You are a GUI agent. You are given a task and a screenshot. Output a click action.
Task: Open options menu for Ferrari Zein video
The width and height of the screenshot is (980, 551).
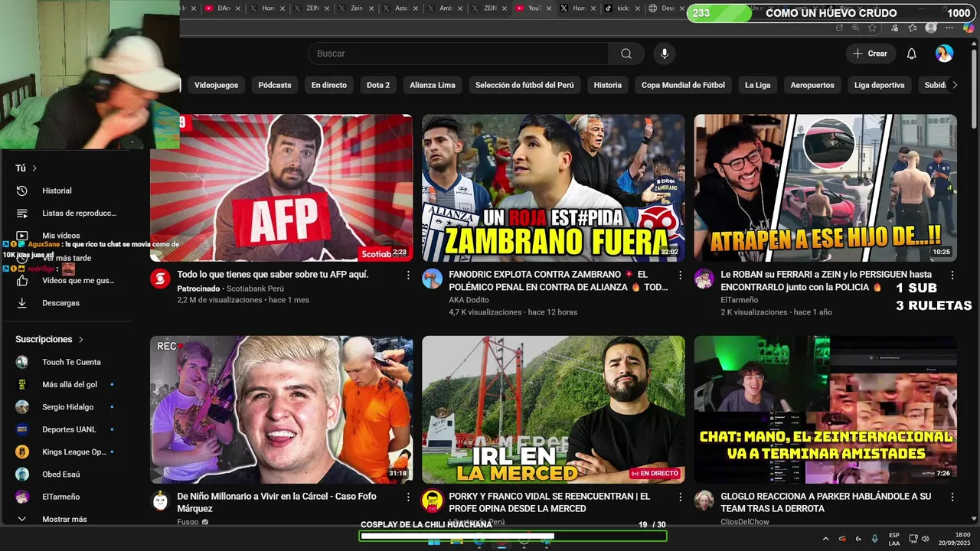952,275
